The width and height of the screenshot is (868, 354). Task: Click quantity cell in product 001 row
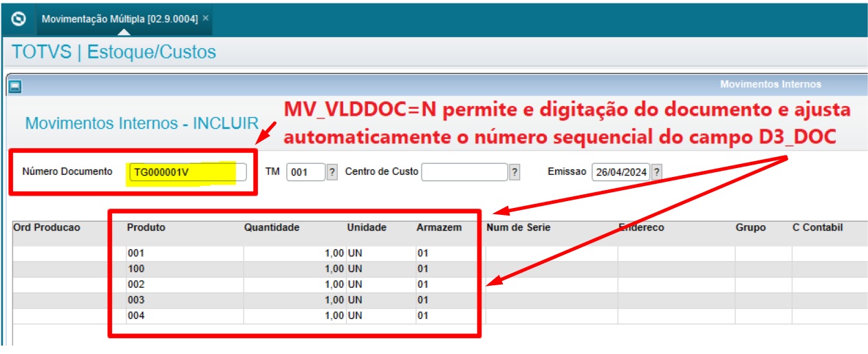pyautogui.click(x=294, y=253)
